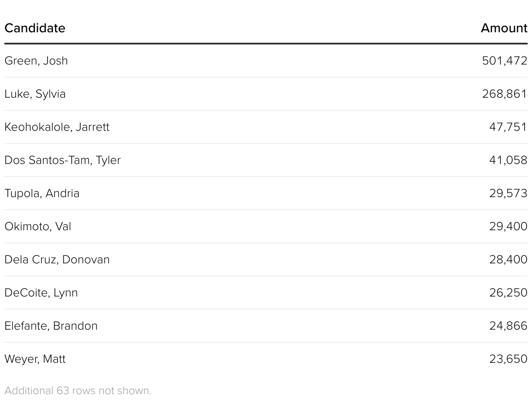Click the 268,861 amount cell

tap(505, 94)
